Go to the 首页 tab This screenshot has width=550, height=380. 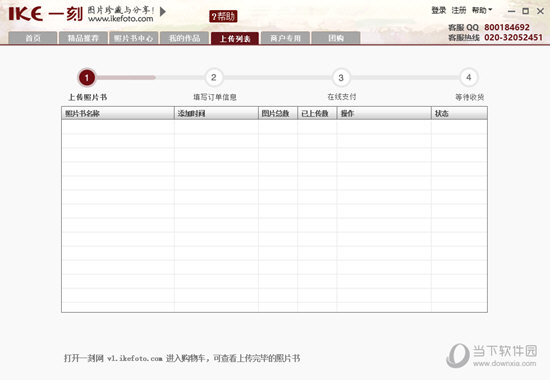[33, 38]
